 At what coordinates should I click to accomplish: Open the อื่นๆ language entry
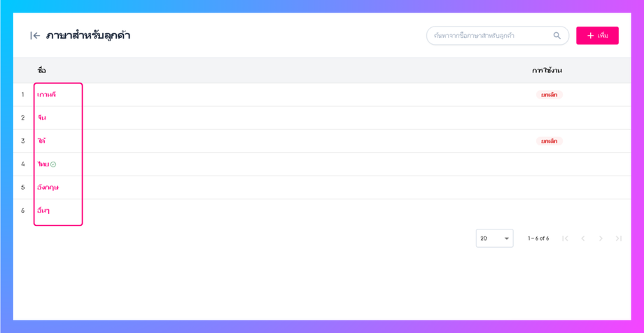(x=43, y=211)
